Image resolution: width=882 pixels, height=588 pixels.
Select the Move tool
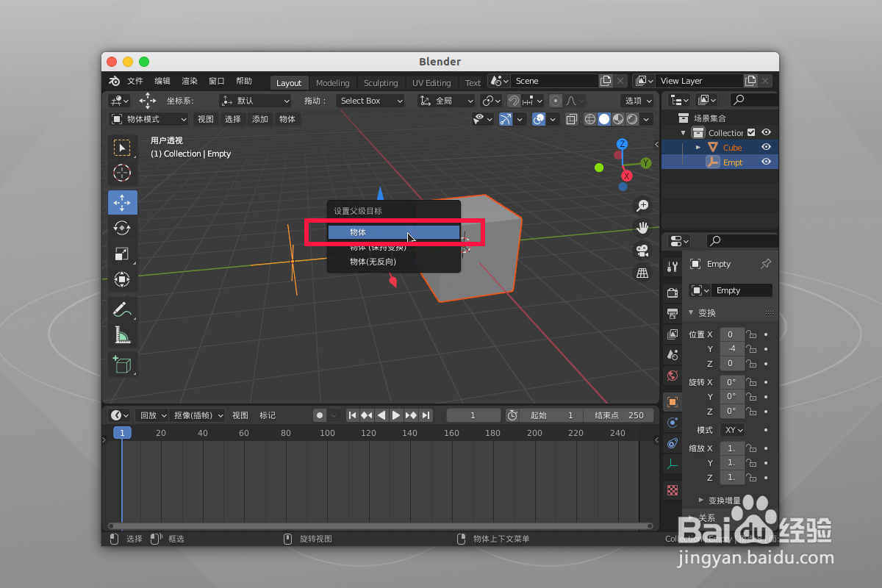(122, 201)
